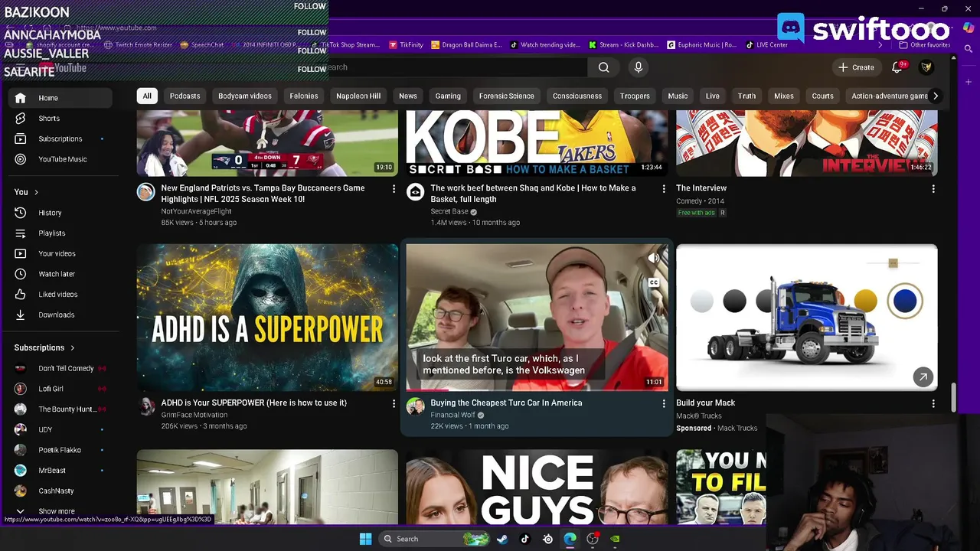Click the Create button
980x551 pixels.
[x=856, y=67]
